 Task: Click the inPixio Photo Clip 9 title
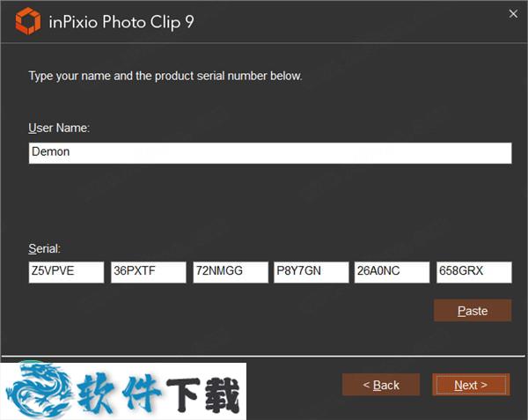point(125,22)
